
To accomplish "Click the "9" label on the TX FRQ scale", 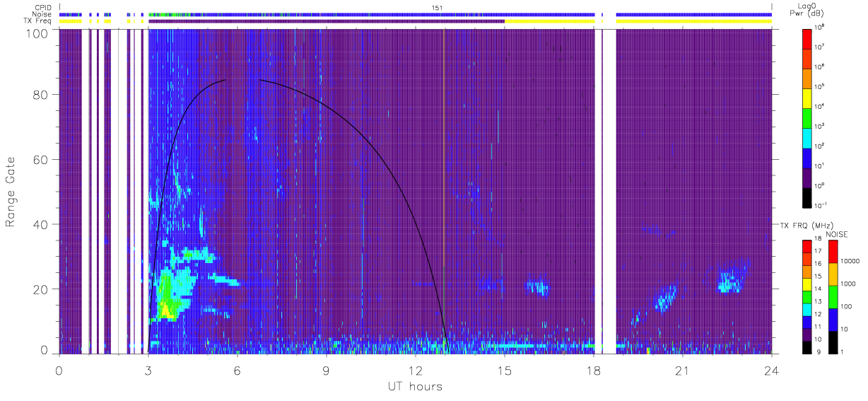I will [817, 351].
